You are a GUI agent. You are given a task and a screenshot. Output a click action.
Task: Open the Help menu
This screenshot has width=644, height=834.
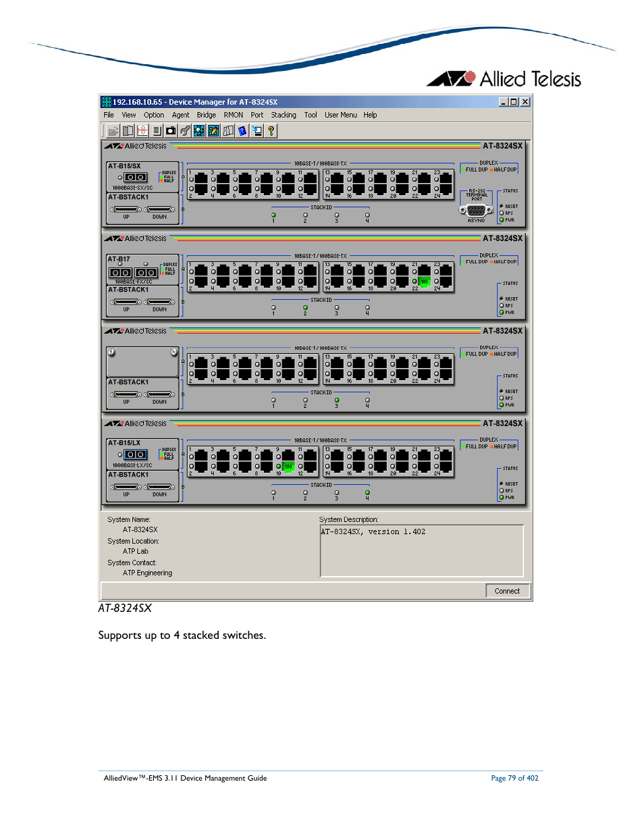coord(370,115)
